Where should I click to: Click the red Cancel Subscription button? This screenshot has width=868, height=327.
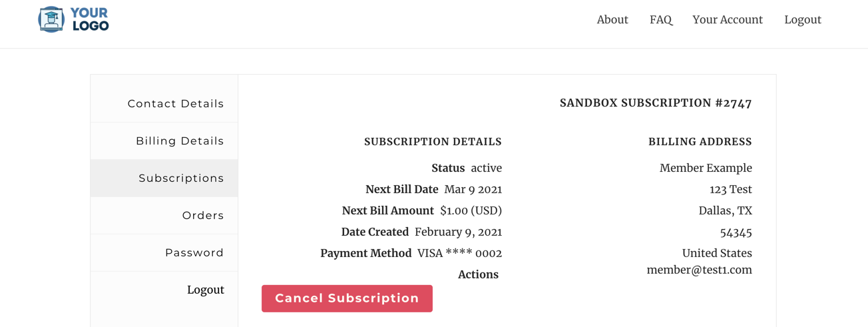tap(347, 298)
